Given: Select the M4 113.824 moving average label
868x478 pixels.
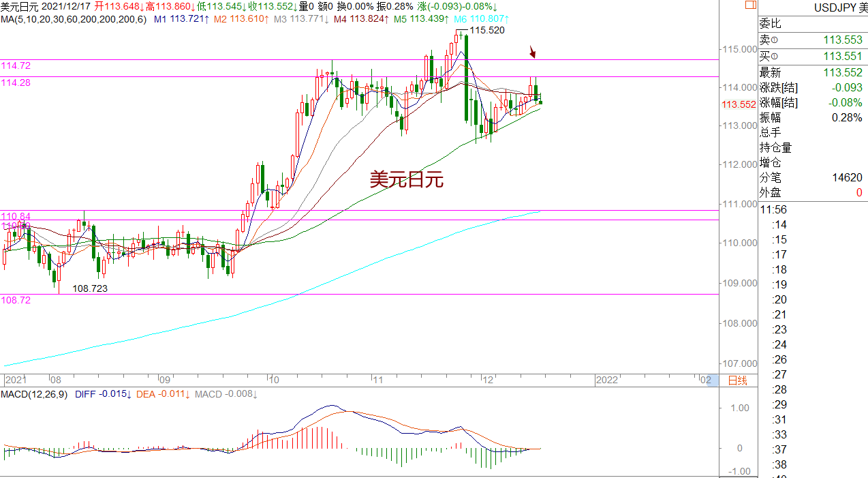Looking at the screenshot, I should 362,18.
